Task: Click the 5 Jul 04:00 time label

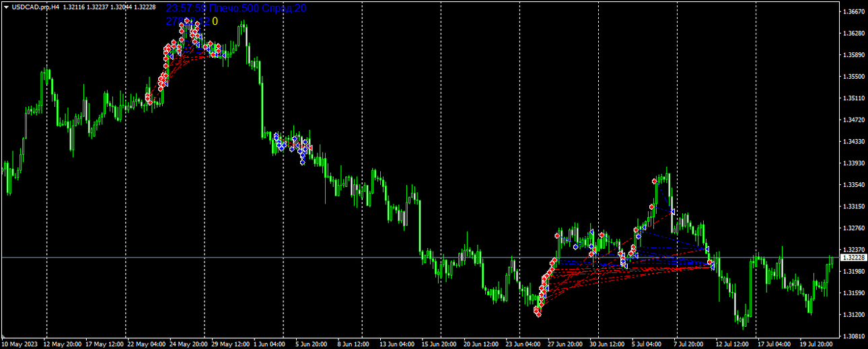Action: click(646, 344)
